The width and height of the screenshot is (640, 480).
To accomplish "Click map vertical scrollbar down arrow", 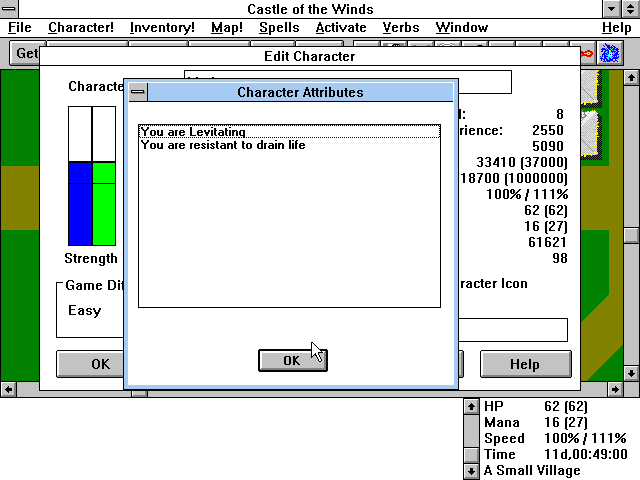I will [631, 373].
